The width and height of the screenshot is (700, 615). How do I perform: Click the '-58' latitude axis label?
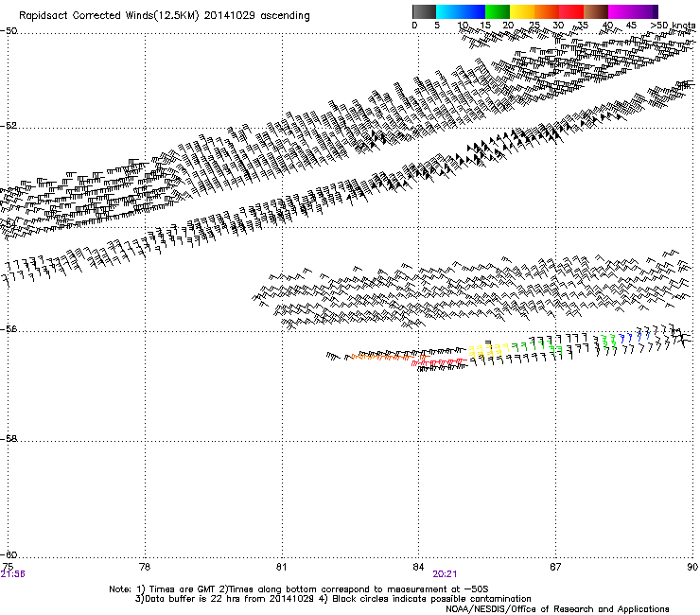tap(9, 439)
